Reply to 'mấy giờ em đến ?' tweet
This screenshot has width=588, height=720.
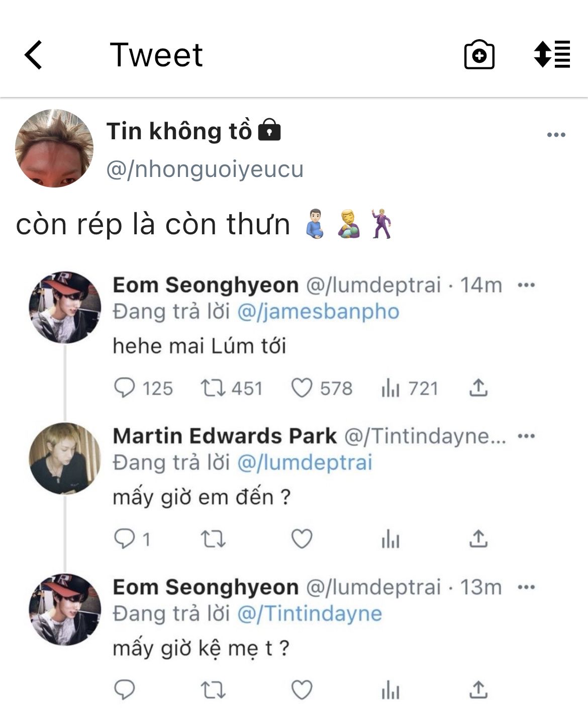click(x=124, y=539)
